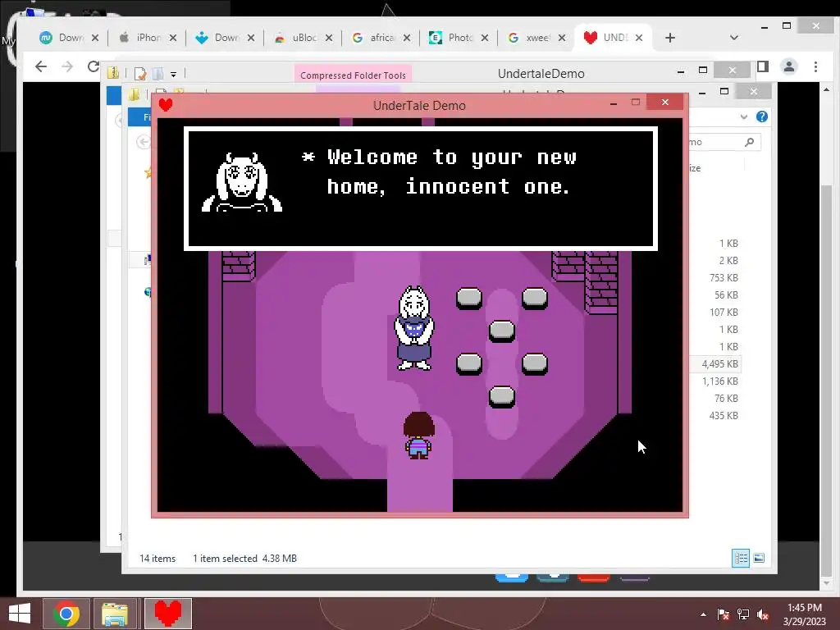This screenshot has height=630, width=840.
Task: Click the Toriel dialogue text box
Action: click(421, 189)
